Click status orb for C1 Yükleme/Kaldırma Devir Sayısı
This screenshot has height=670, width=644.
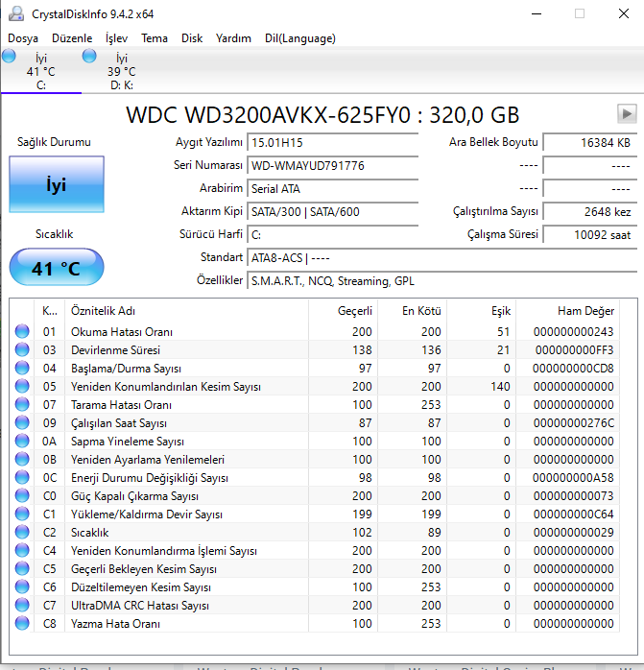tap(22, 514)
